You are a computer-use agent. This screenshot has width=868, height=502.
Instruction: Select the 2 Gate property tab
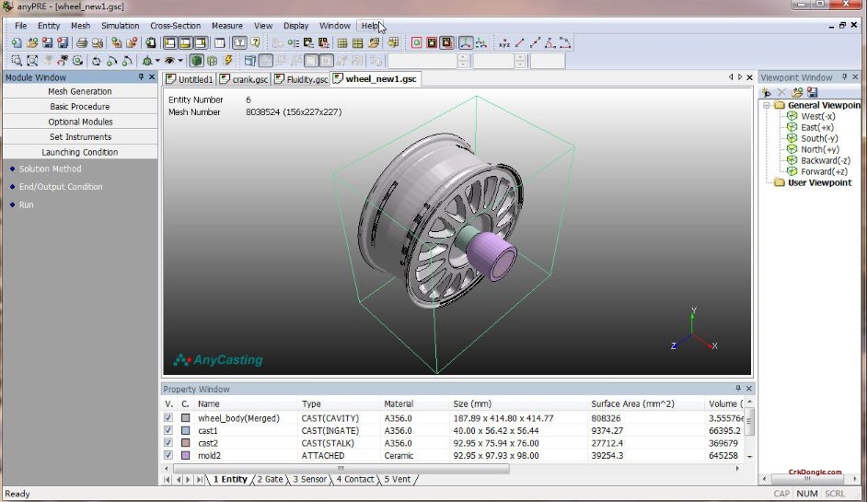[271, 480]
